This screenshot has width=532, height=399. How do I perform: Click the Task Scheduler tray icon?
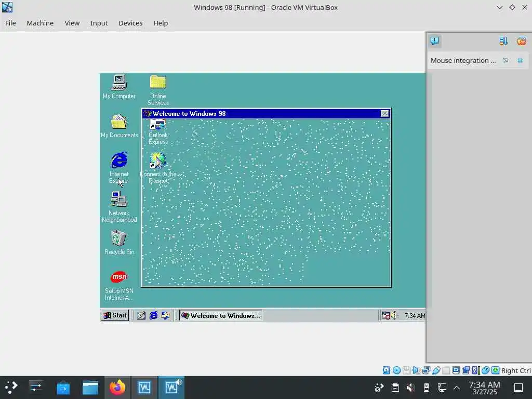385,315
